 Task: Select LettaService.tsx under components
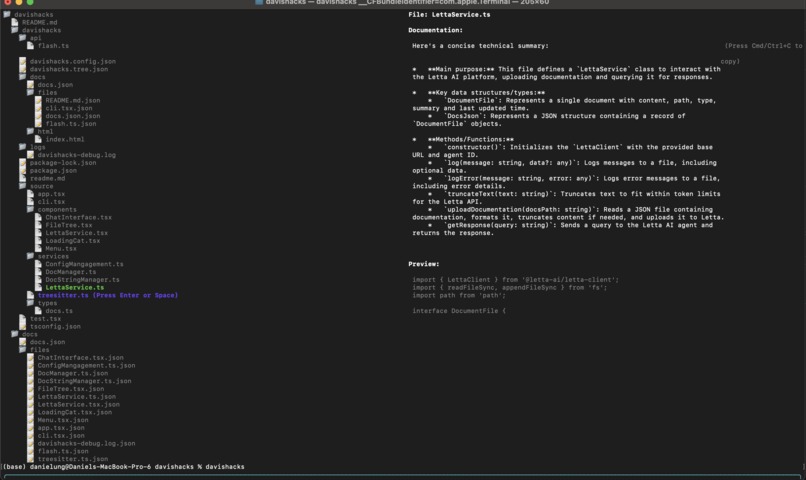tap(77, 233)
